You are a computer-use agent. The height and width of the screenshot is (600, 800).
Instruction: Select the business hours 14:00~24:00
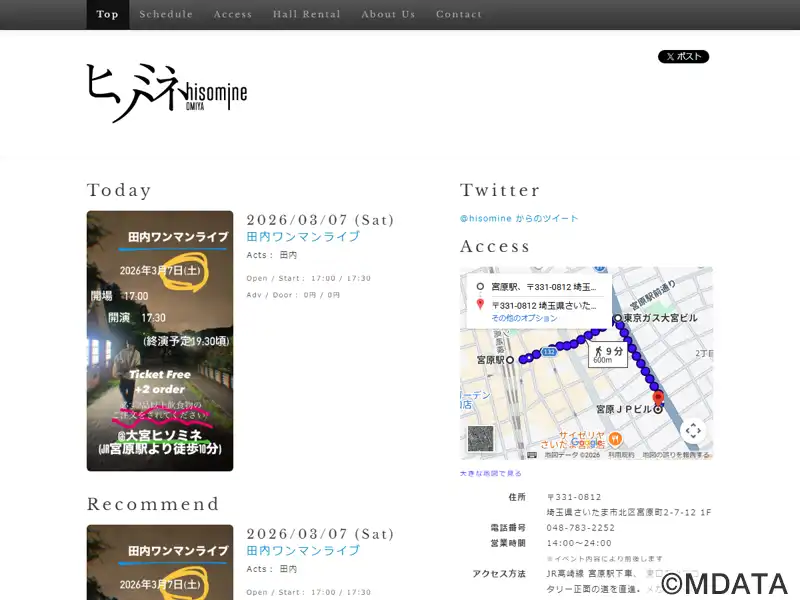pyautogui.click(x=579, y=543)
